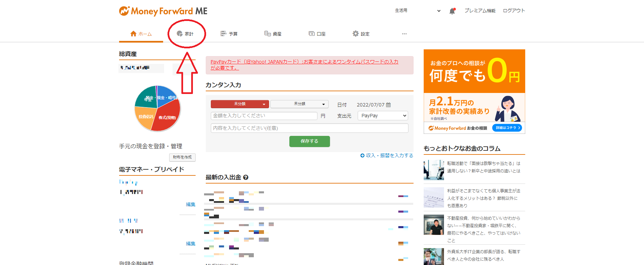Screen dimensions: 644x265
Task: Switch to the 予算 tab
Action: pos(229,34)
